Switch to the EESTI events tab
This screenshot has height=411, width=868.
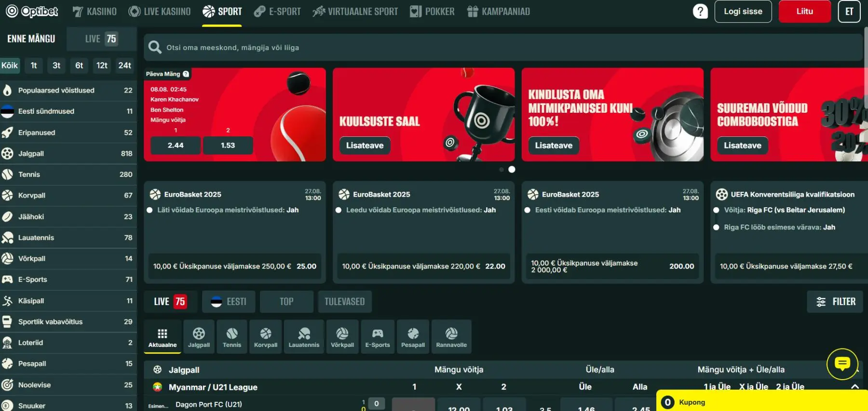pos(229,302)
